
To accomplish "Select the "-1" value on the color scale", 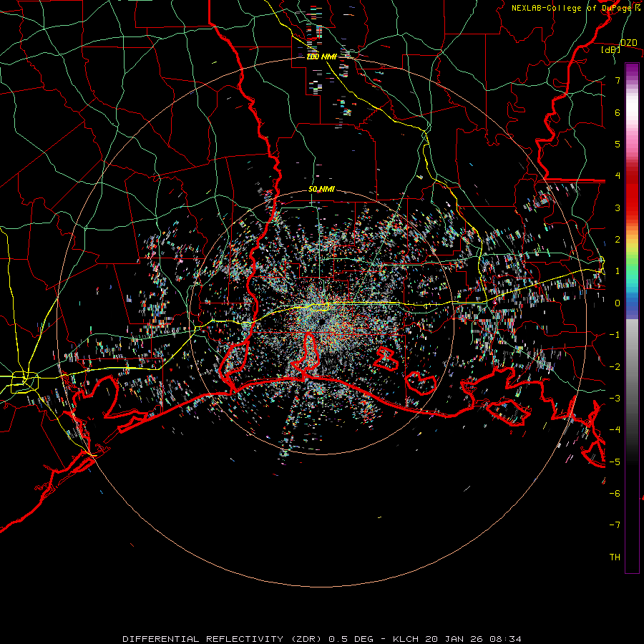I will point(615,335).
